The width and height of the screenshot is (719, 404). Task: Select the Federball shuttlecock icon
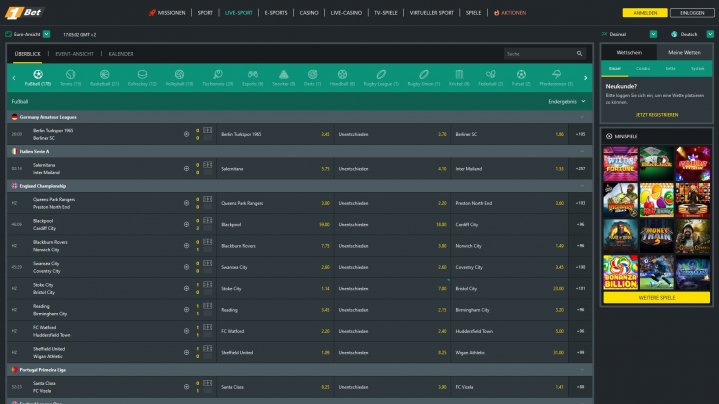point(490,74)
